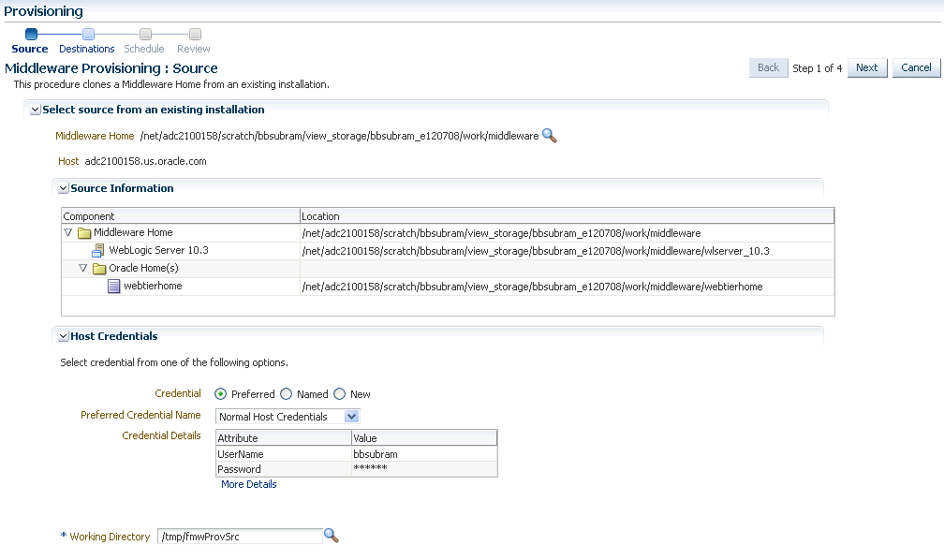Click the Attribute column header

pyautogui.click(x=284, y=437)
